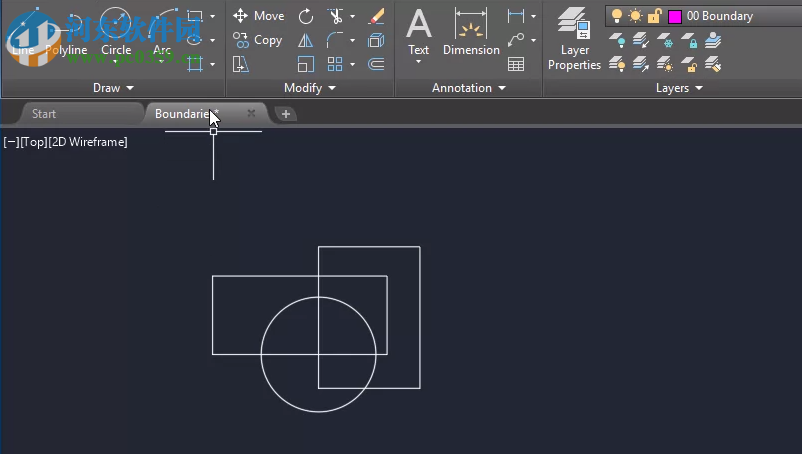Open the 00 Boundary layer list
The image size is (802, 454).
coord(720,16)
